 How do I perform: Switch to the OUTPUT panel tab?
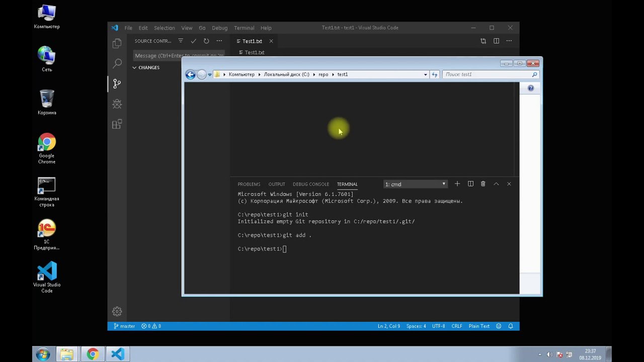click(277, 185)
